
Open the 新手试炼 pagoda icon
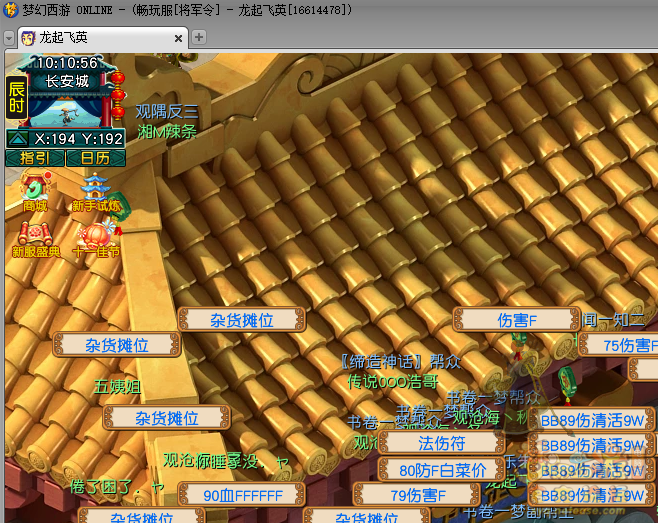pyautogui.click(x=95, y=190)
